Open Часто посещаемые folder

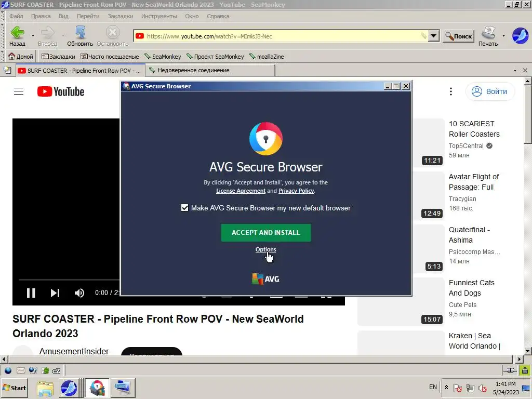point(110,56)
